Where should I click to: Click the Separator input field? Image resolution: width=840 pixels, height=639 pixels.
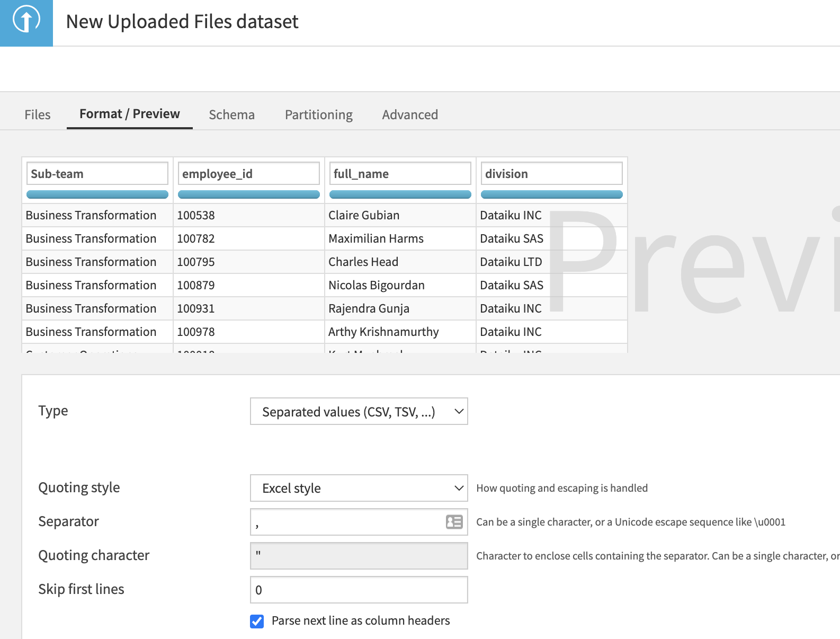359,522
